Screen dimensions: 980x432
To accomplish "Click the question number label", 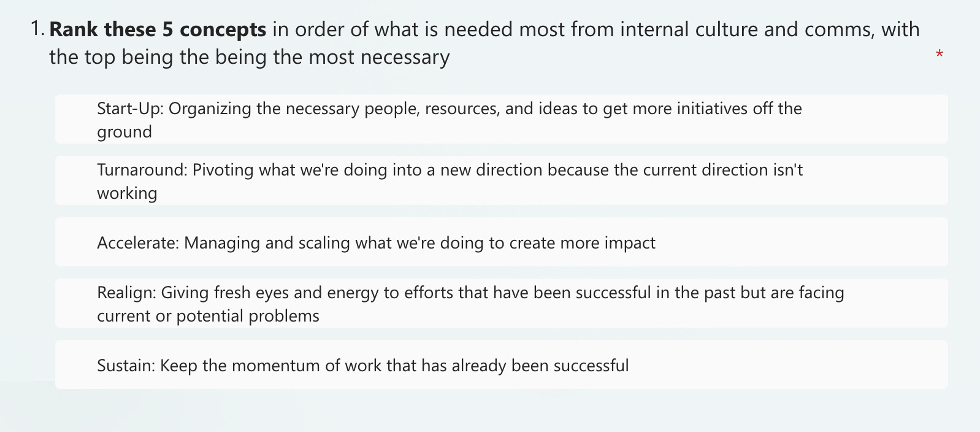I will (x=37, y=28).
